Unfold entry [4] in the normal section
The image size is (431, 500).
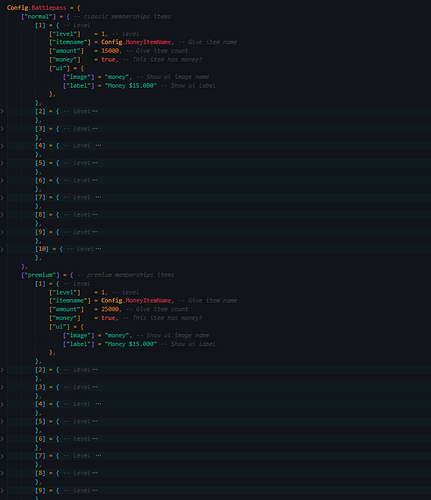coord(2,146)
